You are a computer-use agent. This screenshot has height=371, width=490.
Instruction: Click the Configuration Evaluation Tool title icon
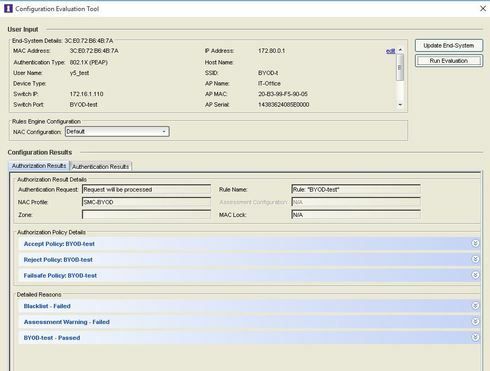point(8,9)
